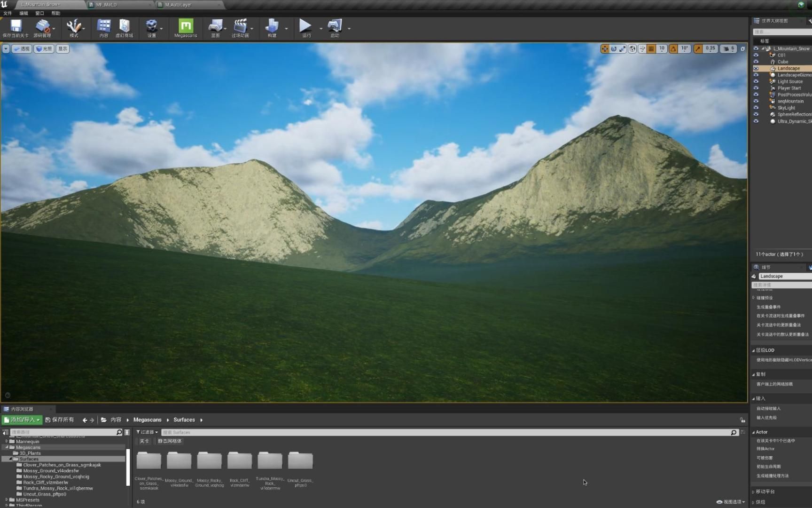Open the 窗口 menu
Image resolution: width=812 pixels, height=508 pixels.
pyautogui.click(x=39, y=13)
